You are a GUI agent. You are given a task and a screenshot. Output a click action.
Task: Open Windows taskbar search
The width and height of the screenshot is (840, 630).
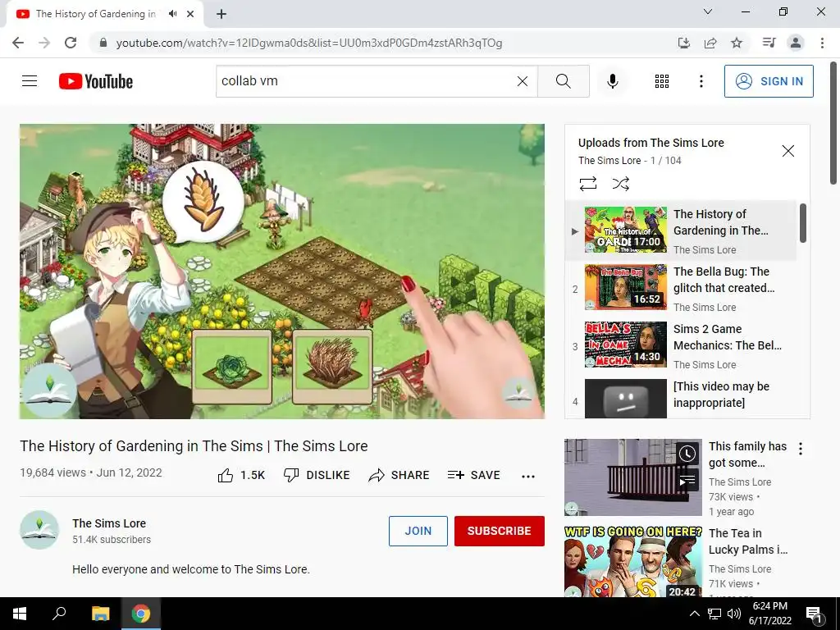click(59, 614)
